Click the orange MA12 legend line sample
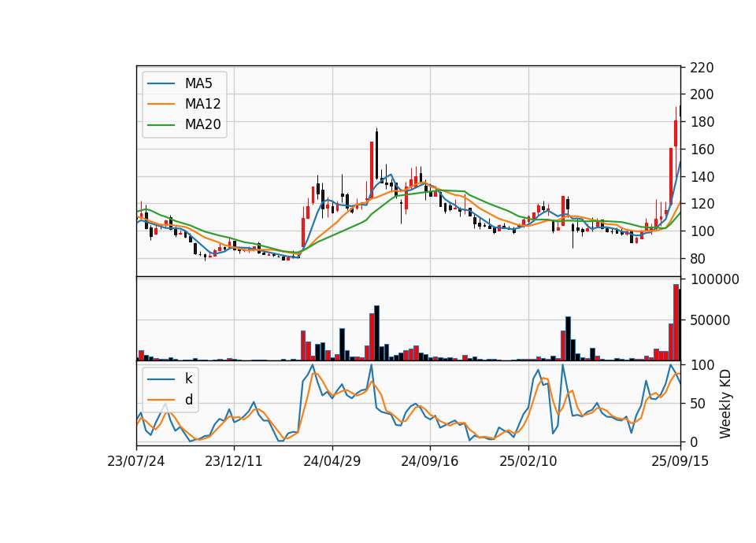Image resolution: width=756 pixels, height=543 pixels. pyautogui.click(x=161, y=104)
